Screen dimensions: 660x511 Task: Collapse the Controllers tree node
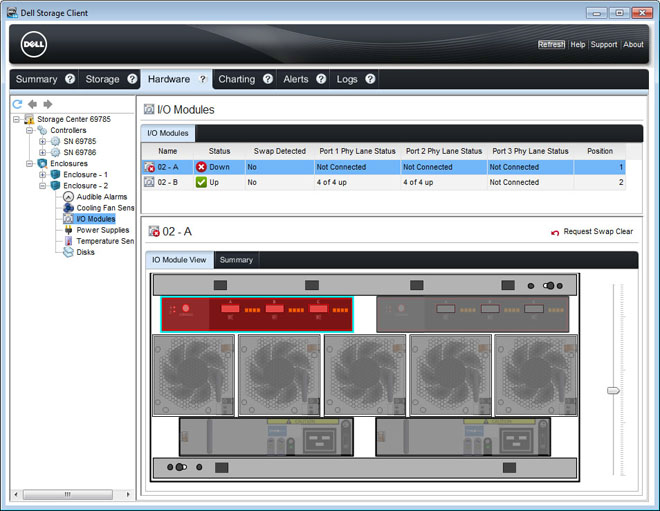coord(30,130)
